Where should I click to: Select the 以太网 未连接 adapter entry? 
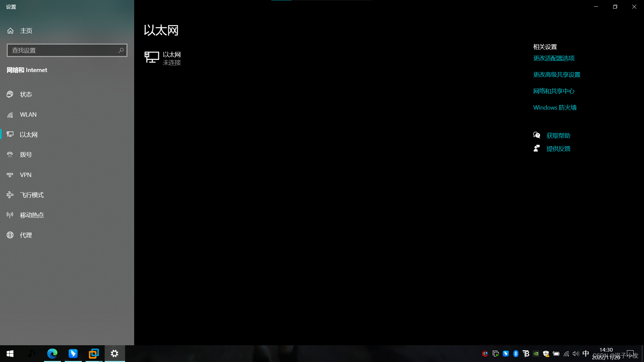pyautogui.click(x=172, y=58)
